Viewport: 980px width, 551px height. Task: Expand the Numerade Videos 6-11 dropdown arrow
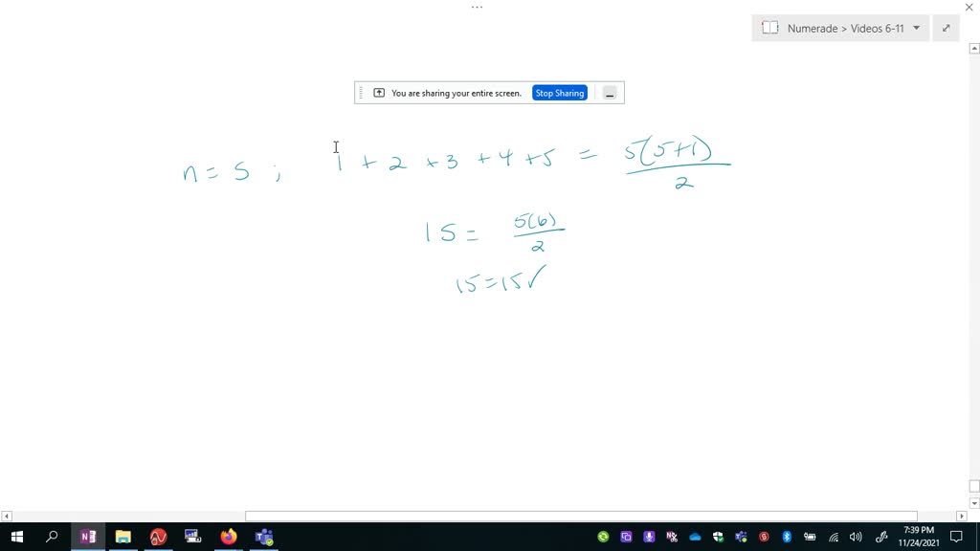click(x=916, y=28)
